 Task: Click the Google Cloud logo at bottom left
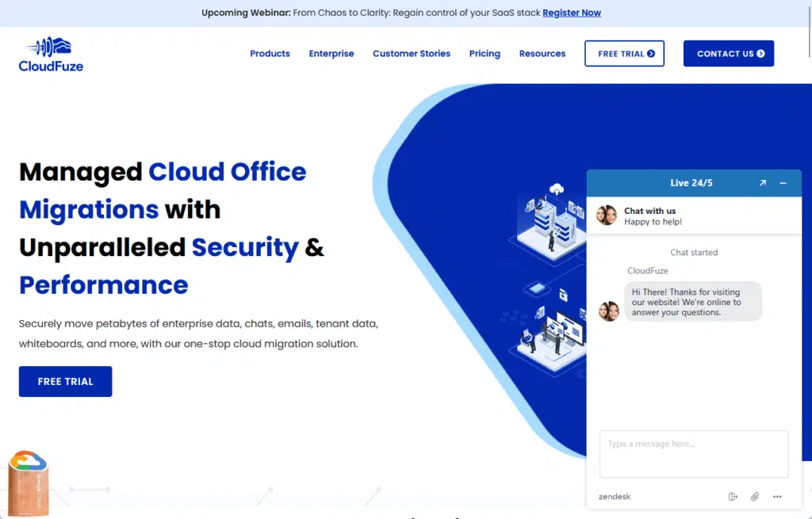pos(29,483)
